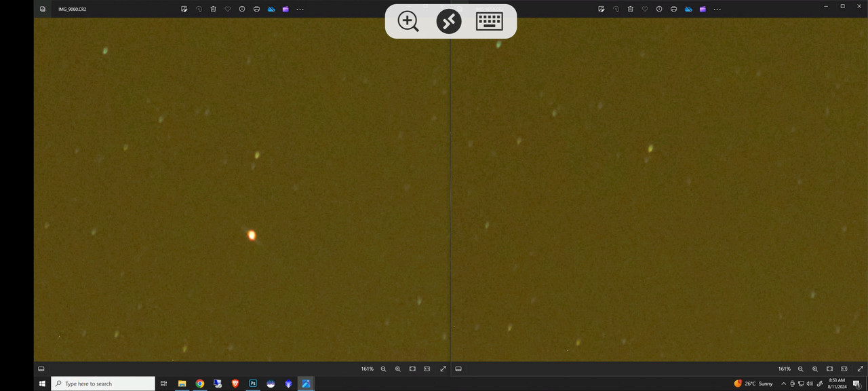Open the volume control in system tray

pos(810,384)
